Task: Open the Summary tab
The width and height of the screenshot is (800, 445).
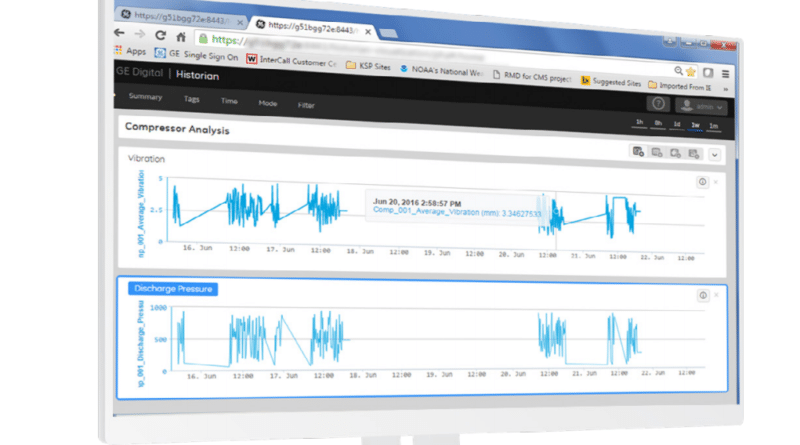Action: point(145,97)
